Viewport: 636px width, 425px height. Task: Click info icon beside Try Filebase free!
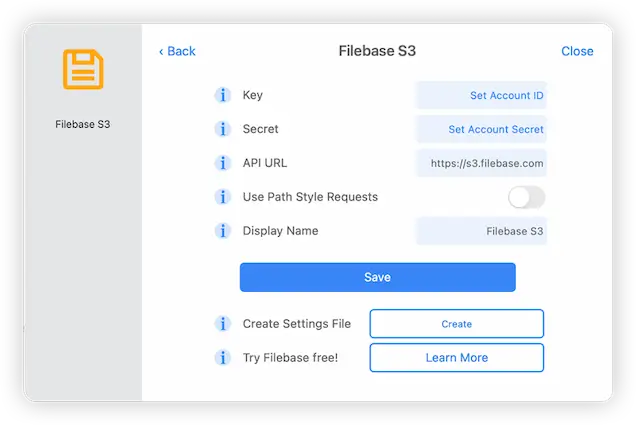click(223, 358)
